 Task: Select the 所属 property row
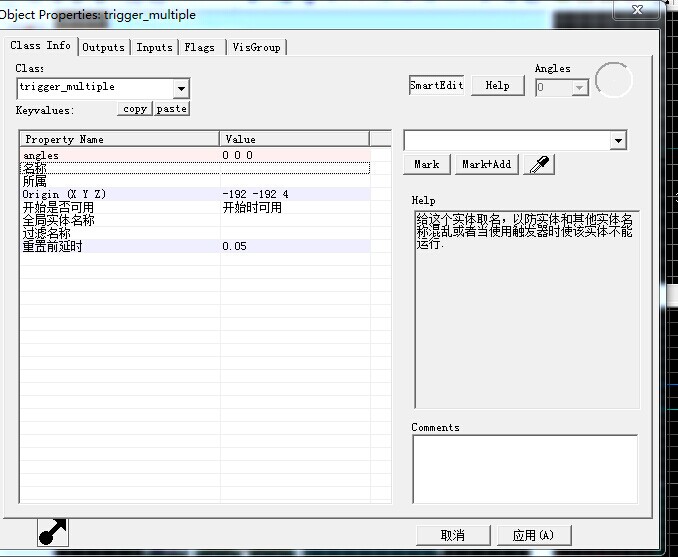tap(195, 181)
